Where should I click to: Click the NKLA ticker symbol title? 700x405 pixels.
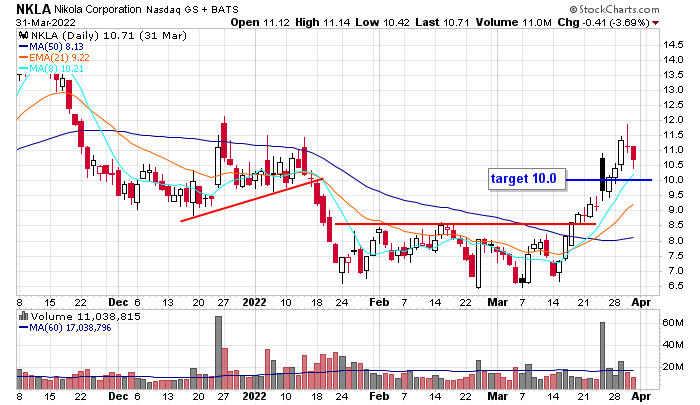pyautogui.click(x=33, y=9)
